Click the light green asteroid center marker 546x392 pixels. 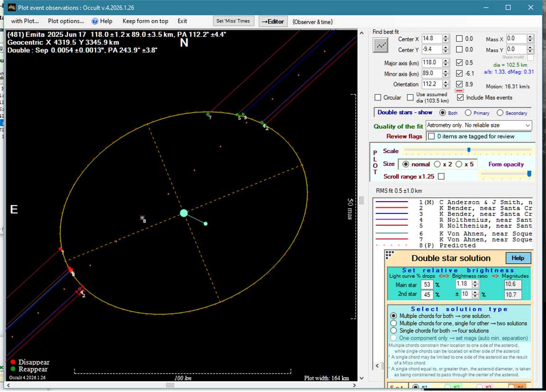coord(184,213)
